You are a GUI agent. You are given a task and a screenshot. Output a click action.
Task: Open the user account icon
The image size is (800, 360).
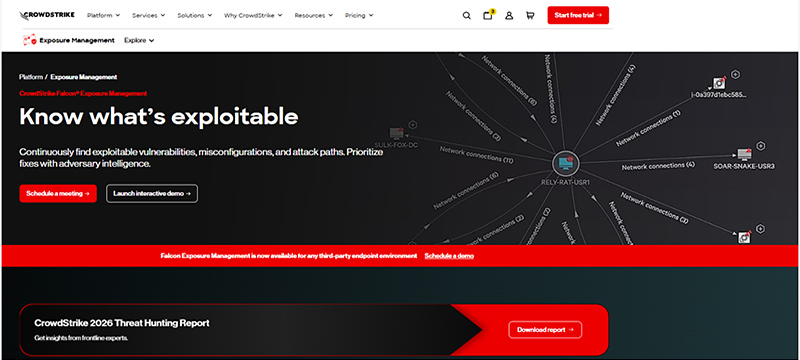509,16
